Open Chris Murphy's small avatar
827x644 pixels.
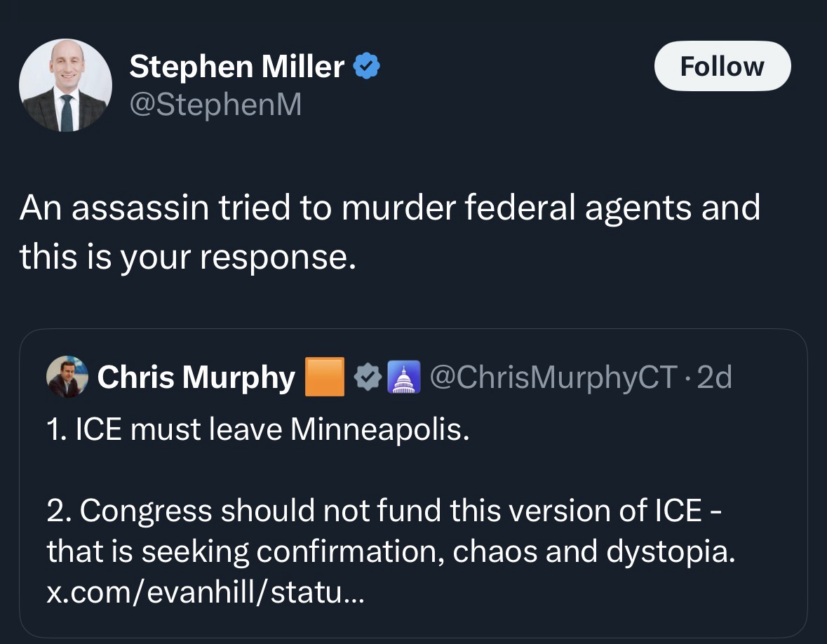(67, 377)
